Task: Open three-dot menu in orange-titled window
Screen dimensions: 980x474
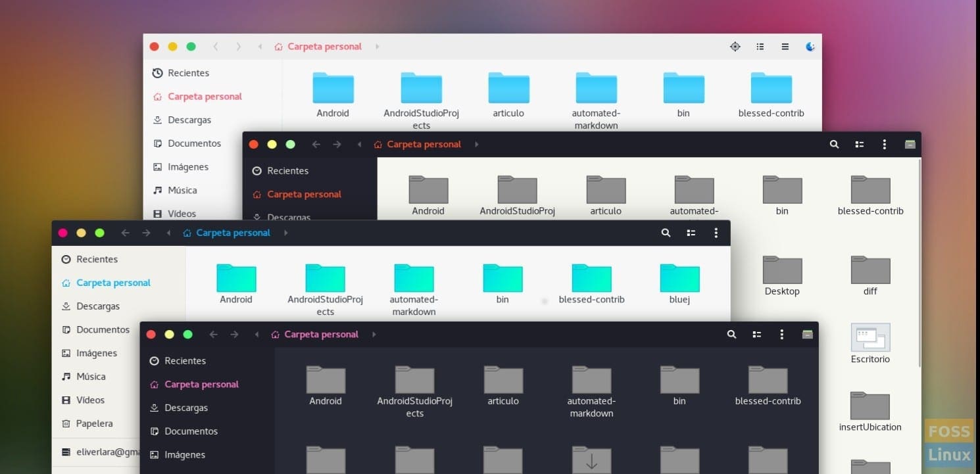Action: coord(884,144)
